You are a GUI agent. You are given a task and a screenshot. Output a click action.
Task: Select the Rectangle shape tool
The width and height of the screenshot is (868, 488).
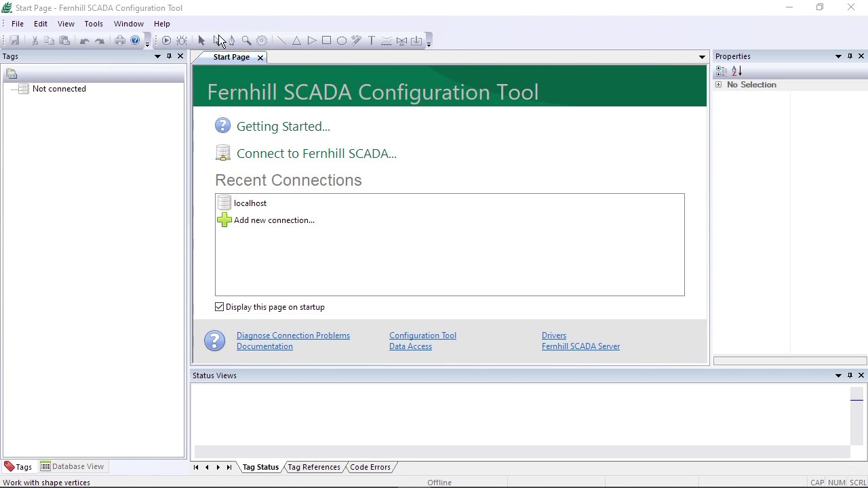[326, 41]
